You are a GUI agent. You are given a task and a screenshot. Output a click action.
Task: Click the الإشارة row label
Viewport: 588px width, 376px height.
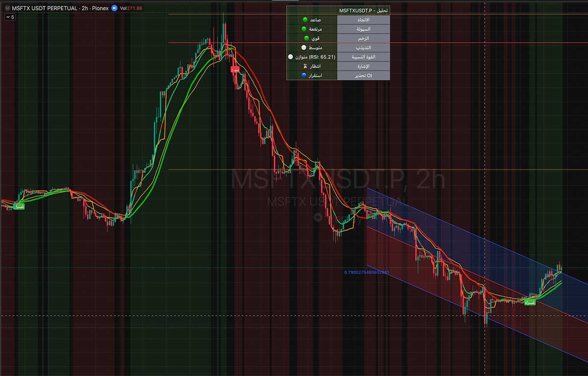tap(364, 66)
